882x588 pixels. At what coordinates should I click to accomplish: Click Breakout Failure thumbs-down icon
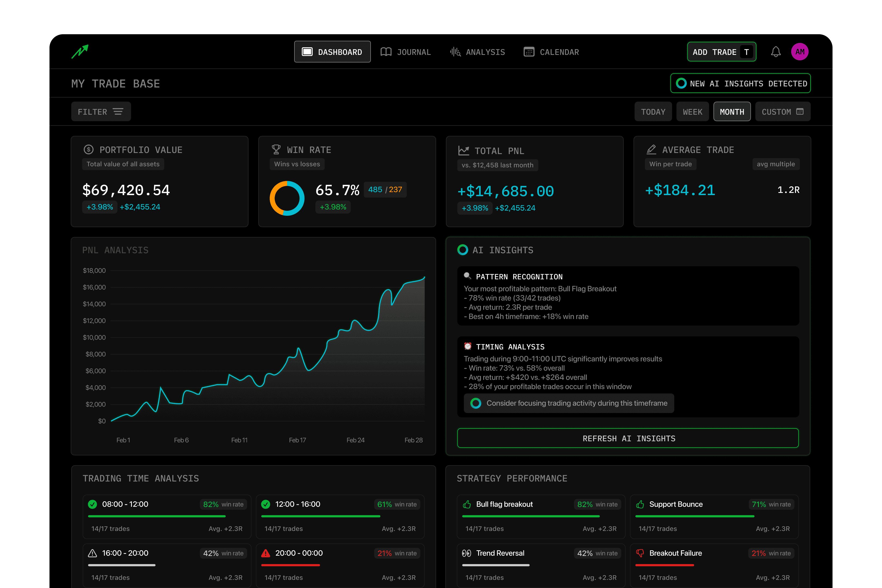[x=640, y=553]
